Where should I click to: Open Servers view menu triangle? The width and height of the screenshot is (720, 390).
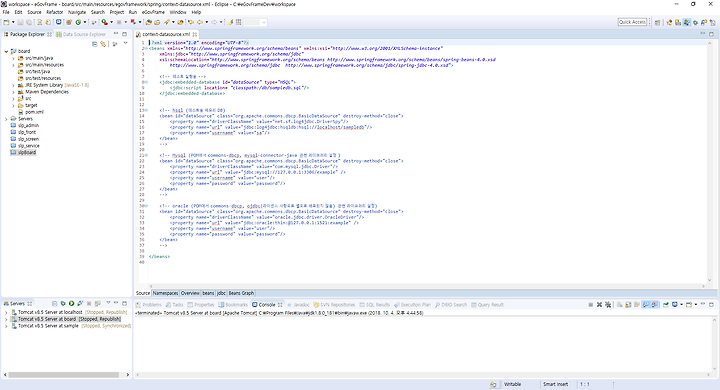coord(108,303)
